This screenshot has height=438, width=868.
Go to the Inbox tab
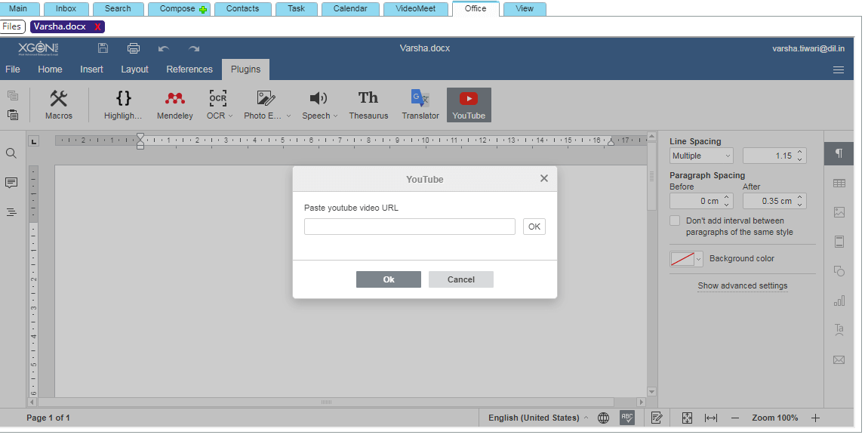point(66,9)
